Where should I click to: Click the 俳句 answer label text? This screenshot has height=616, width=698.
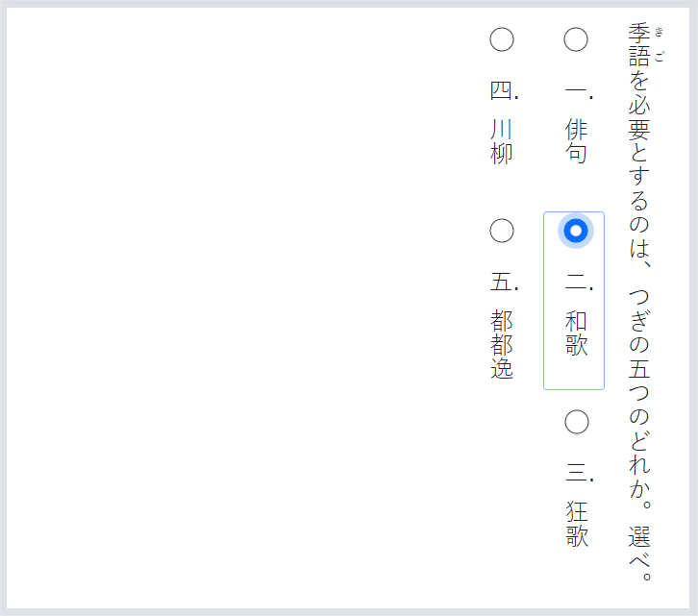576,140
